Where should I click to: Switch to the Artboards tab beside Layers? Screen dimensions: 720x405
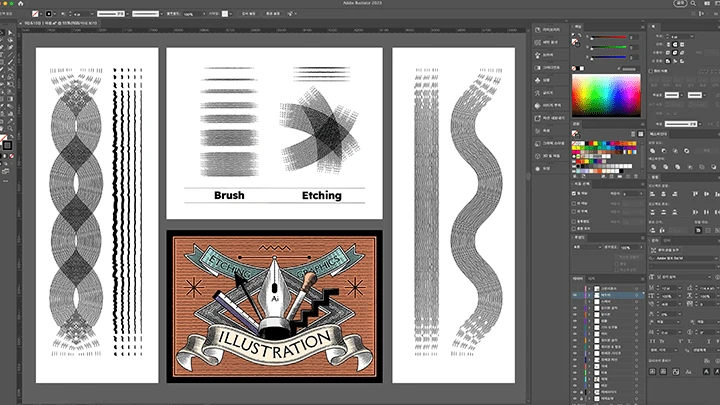(x=591, y=279)
